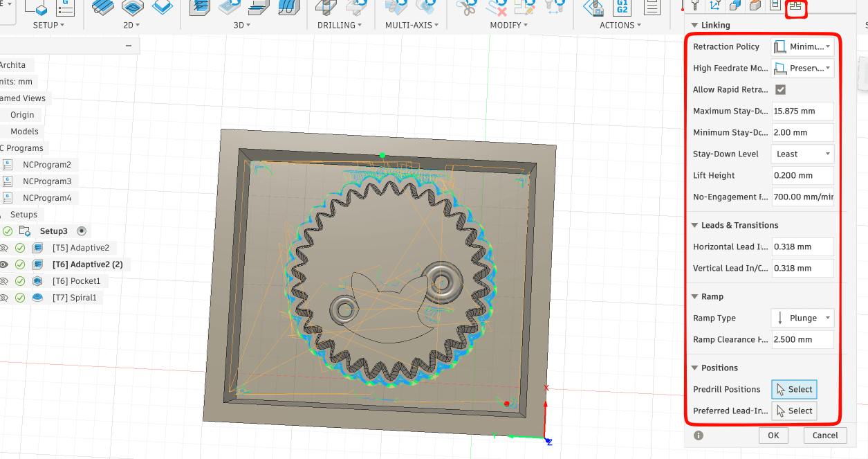Click the Lift Height input field
The image size is (868, 459).
point(803,175)
